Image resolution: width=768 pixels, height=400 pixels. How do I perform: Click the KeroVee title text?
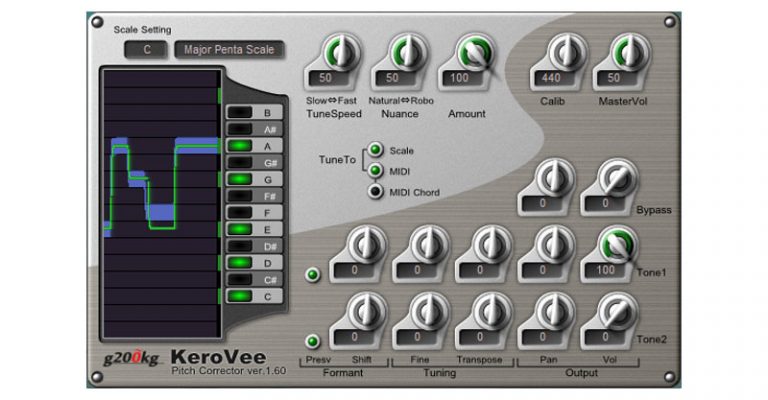218,357
